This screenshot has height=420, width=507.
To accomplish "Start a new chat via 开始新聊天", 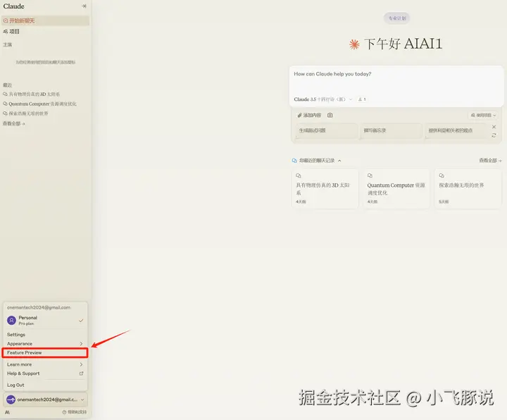I will click(45, 20).
